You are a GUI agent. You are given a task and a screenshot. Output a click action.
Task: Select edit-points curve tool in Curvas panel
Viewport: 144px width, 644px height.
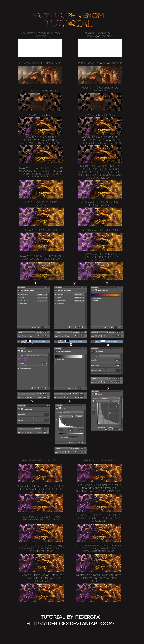pyautogui.click(x=94, y=412)
